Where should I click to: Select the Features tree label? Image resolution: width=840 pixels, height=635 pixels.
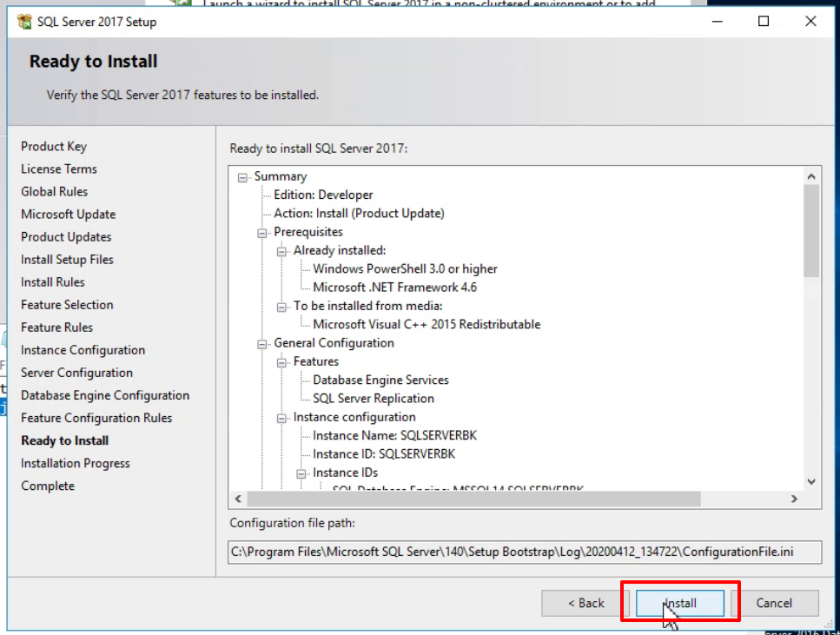click(x=316, y=361)
